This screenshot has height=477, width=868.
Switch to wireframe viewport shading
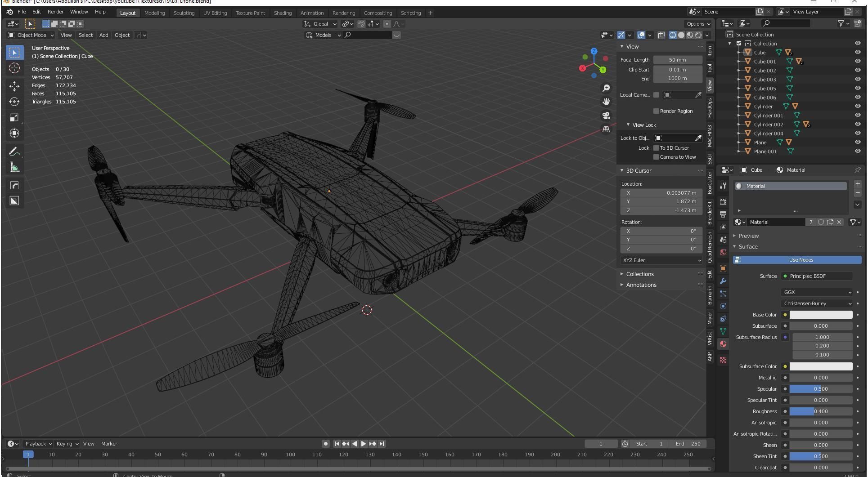tap(673, 35)
